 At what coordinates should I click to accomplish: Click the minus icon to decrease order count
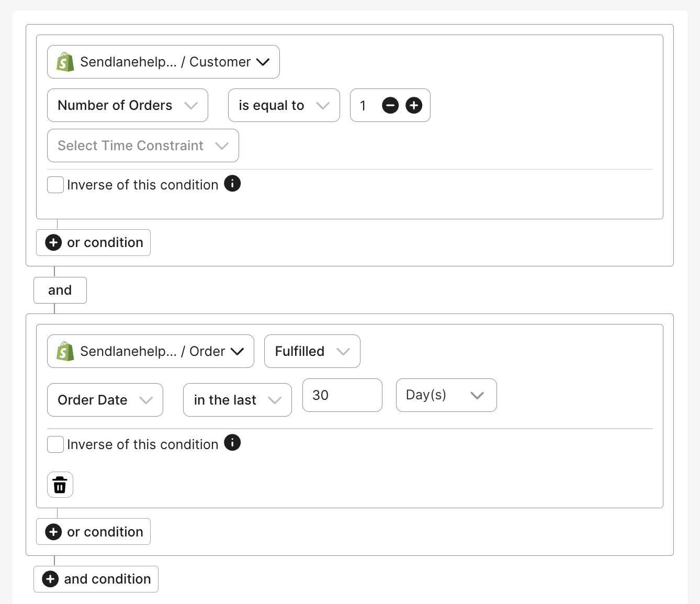390,105
